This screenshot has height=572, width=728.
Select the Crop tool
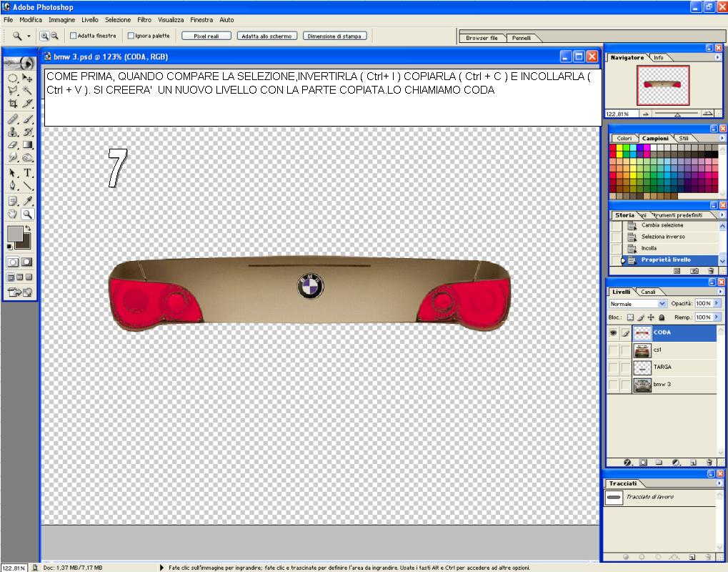(x=13, y=104)
